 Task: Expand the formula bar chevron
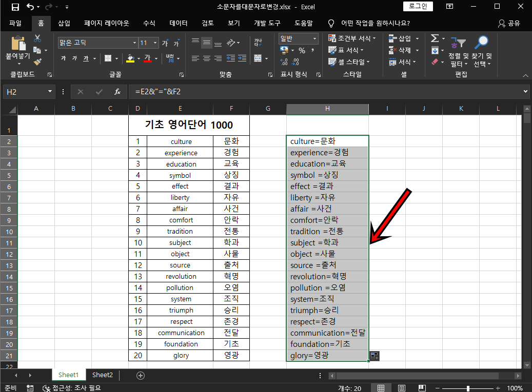(x=525, y=92)
